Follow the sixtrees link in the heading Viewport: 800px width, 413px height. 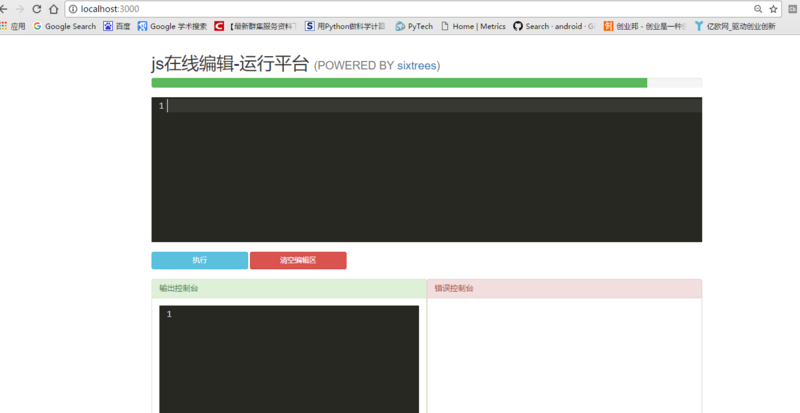tap(417, 66)
